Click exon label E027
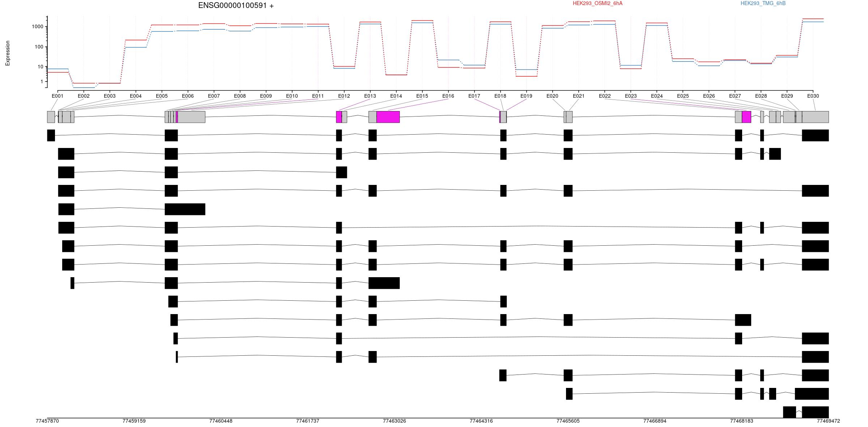 coord(735,96)
